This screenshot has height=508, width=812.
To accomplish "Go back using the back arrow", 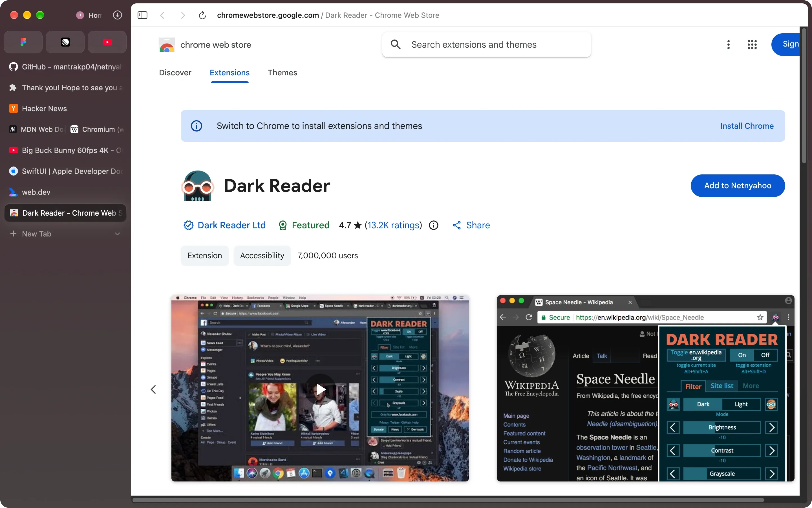I will 162,15.
